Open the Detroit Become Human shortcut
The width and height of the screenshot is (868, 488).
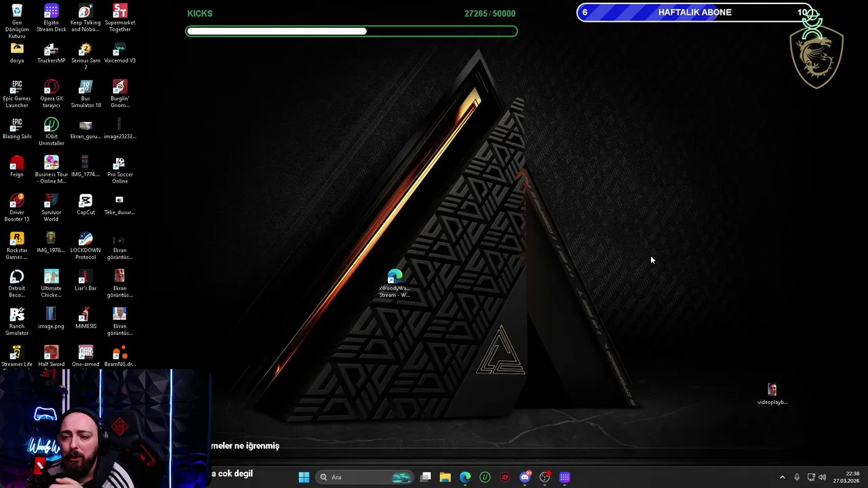(x=17, y=284)
